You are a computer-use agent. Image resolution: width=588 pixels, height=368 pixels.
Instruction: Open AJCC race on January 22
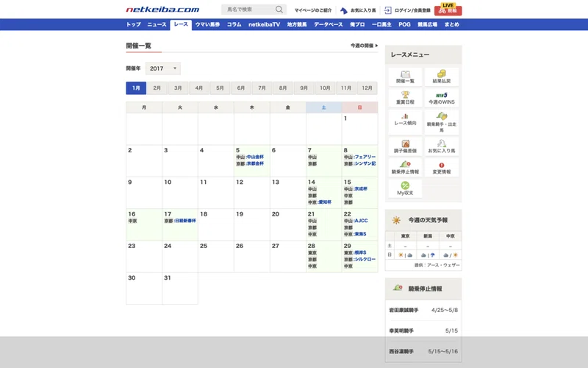tap(361, 221)
